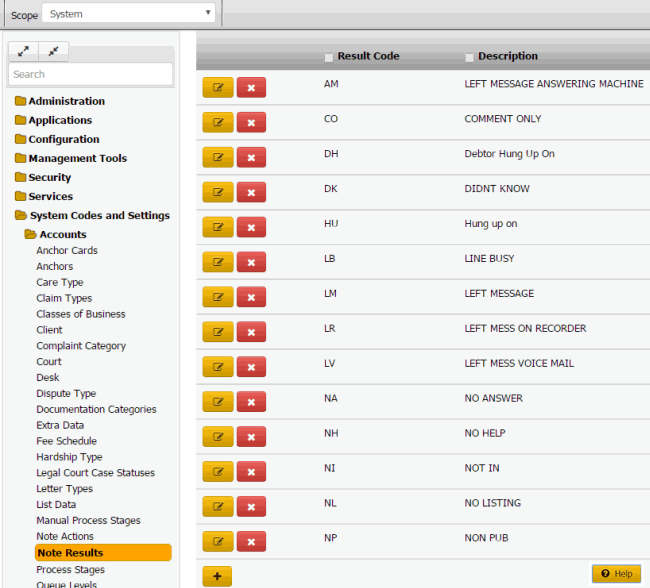The image size is (650, 588).
Task: Select Note Actions in the tree
Action: pos(65,537)
